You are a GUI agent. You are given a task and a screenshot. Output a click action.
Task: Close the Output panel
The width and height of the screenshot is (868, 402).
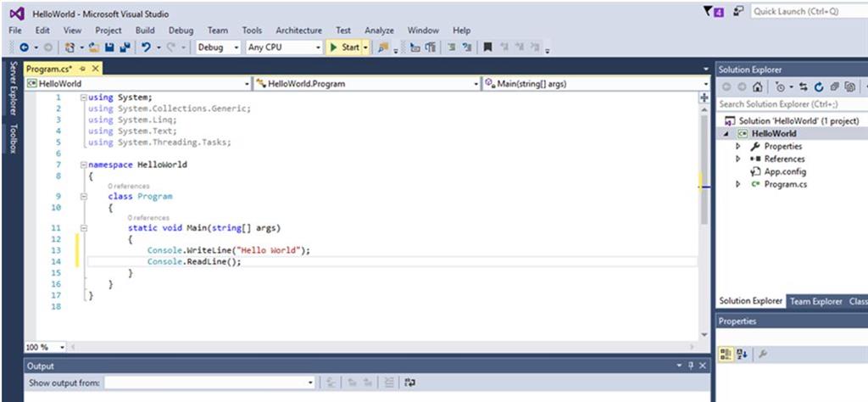click(703, 366)
